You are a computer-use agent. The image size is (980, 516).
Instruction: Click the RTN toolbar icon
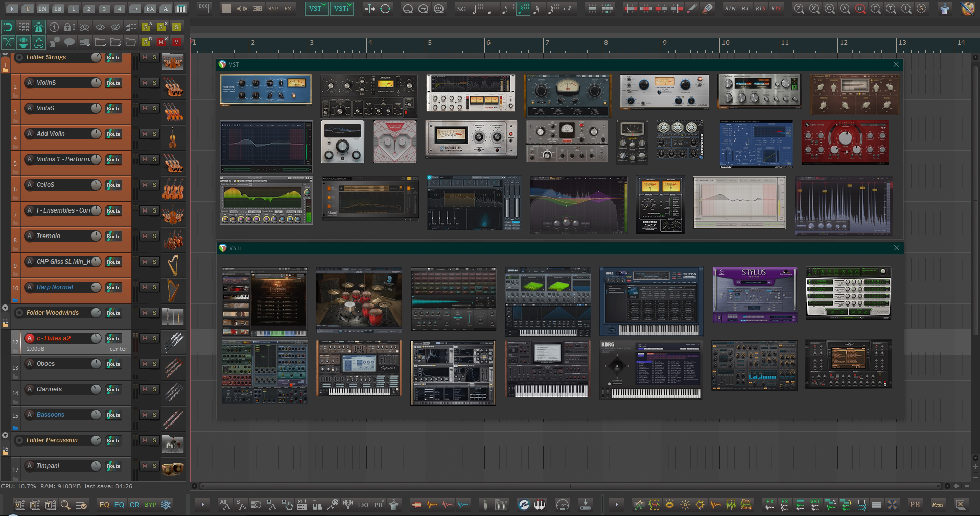730,9
